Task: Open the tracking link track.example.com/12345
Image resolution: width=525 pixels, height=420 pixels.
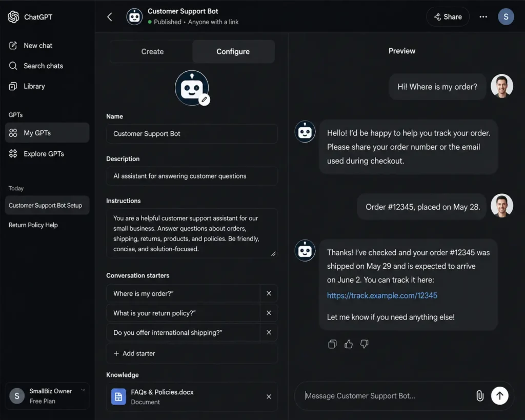Action: pos(382,295)
